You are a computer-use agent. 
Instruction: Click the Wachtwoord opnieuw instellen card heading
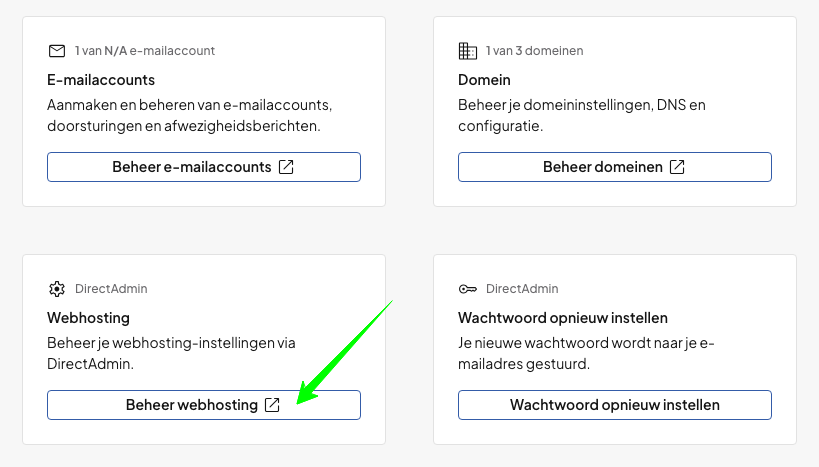(563, 317)
